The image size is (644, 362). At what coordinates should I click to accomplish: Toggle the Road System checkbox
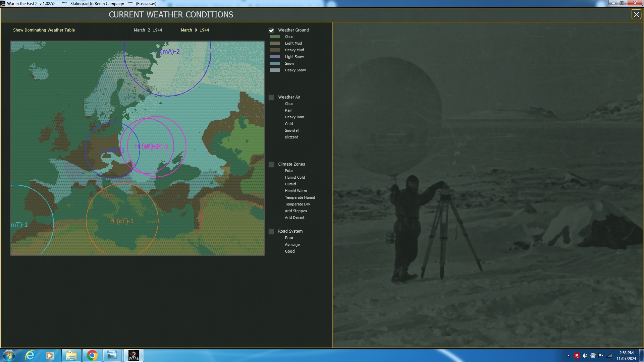point(271,232)
